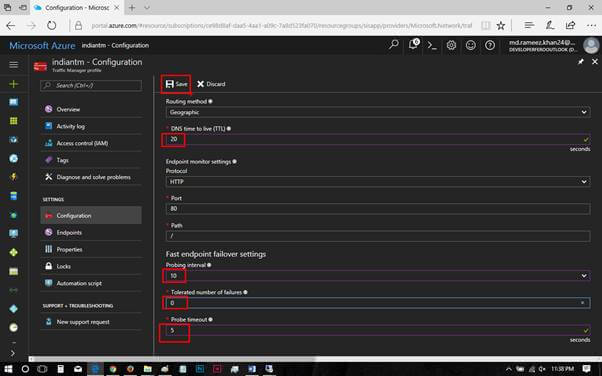Edit the DNS time to live field

coord(378,139)
